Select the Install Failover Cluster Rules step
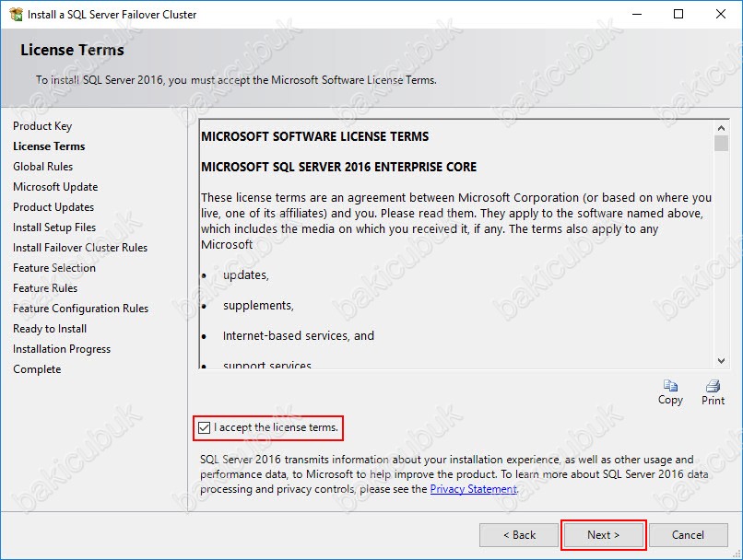 click(x=80, y=248)
